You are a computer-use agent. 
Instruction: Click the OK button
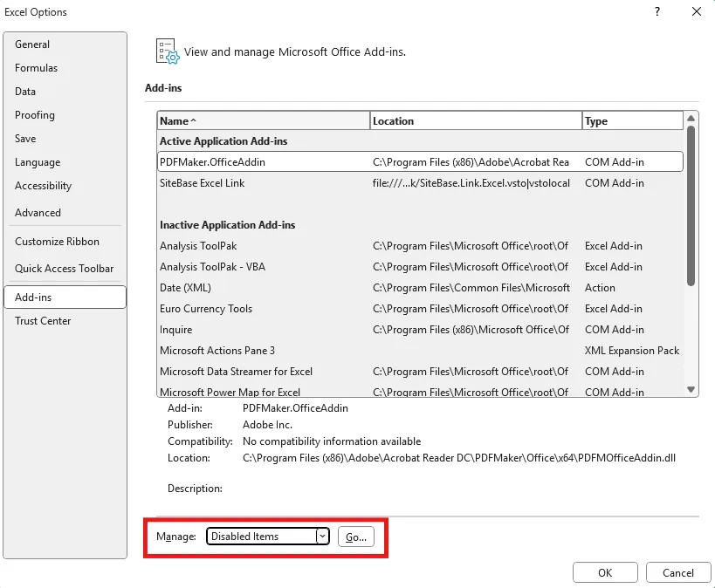[605, 573]
